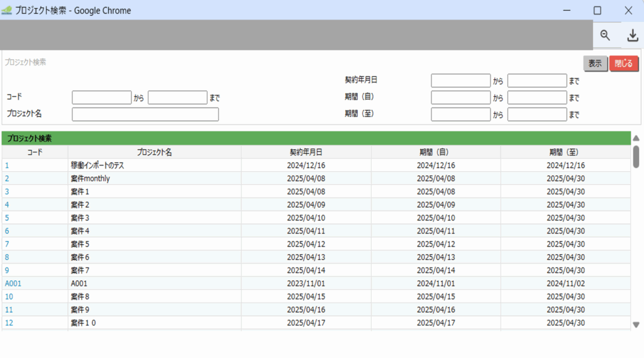644x358 pixels.
Task: Click the 期間（自） end date field
Action: point(537,98)
